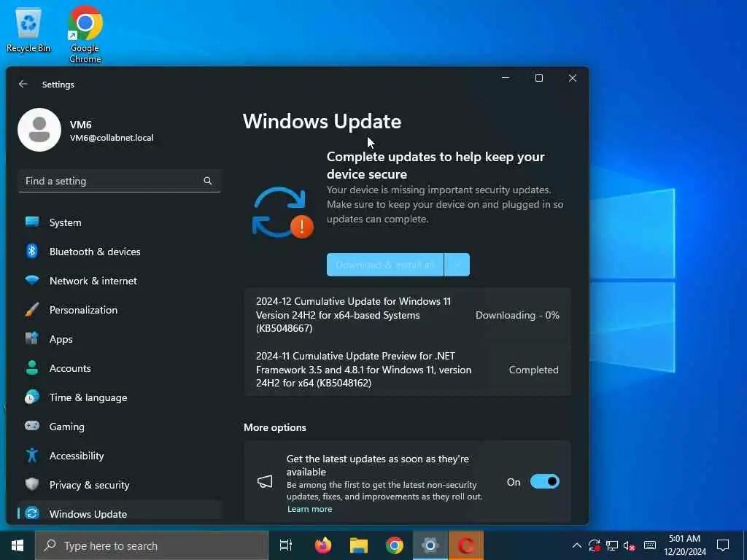The height and width of the screenshot is (560, 747).
Task: Open Google Chrome desktop shortcut
Action: tap(85, 35)
